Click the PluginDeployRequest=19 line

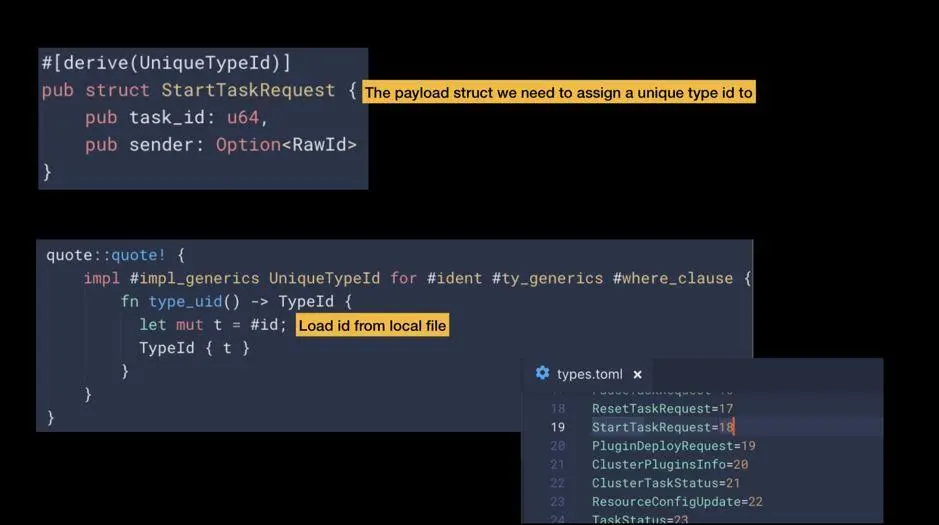click(x=673, y=446)
